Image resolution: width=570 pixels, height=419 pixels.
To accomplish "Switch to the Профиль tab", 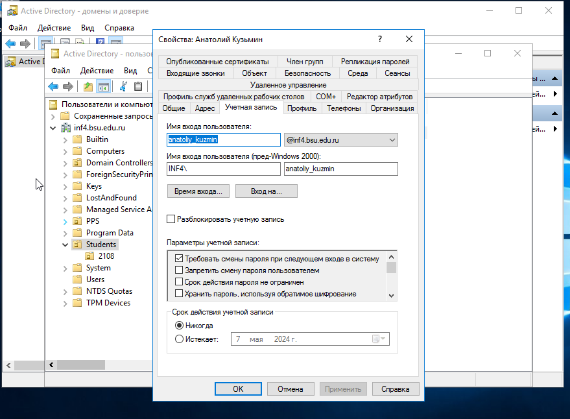I will pyautogui.click(x=302, y=108).
